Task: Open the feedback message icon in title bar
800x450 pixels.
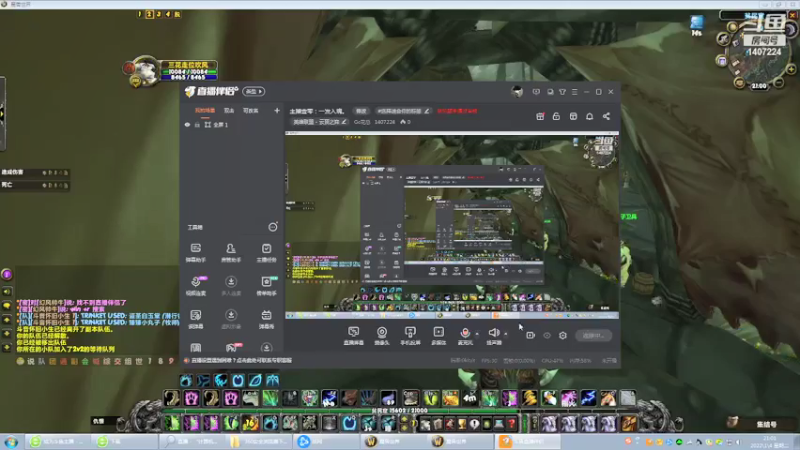Action: [536, 92]
